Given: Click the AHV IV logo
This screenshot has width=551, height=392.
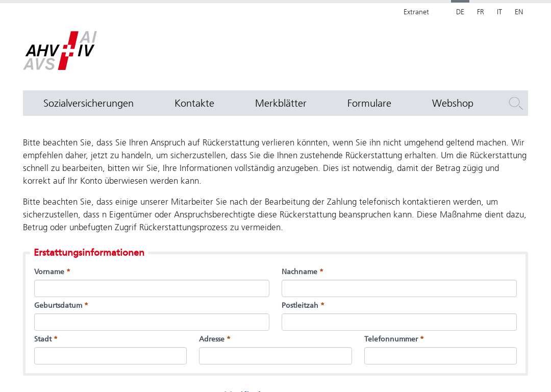Looking at the screenshot, I should coord(60,50).
